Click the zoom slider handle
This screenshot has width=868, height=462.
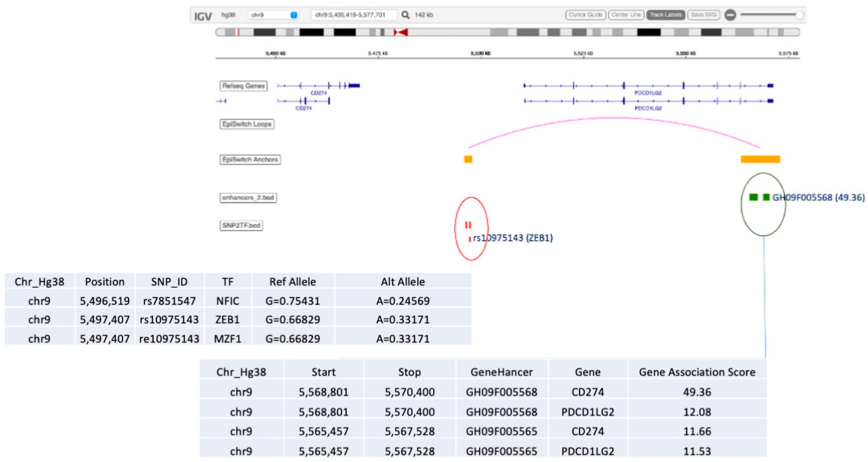tap(799, 15)
